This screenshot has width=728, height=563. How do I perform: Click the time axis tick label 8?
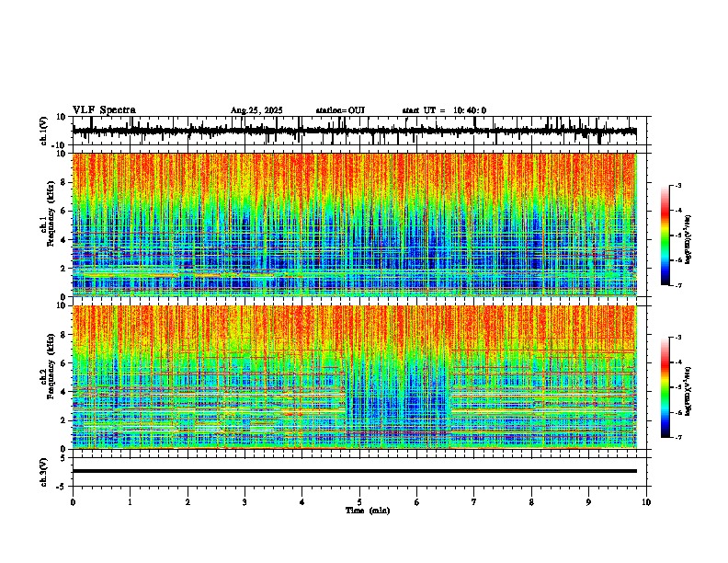click(x=531, y=502)
